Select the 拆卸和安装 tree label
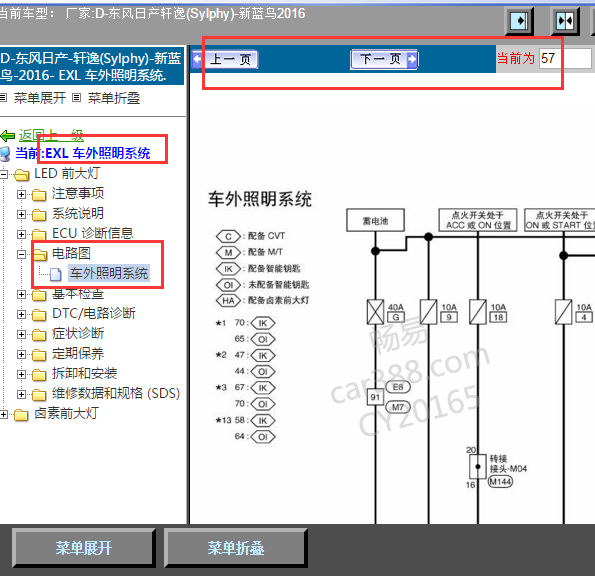The image size is (595, 584). click(84, 373)
